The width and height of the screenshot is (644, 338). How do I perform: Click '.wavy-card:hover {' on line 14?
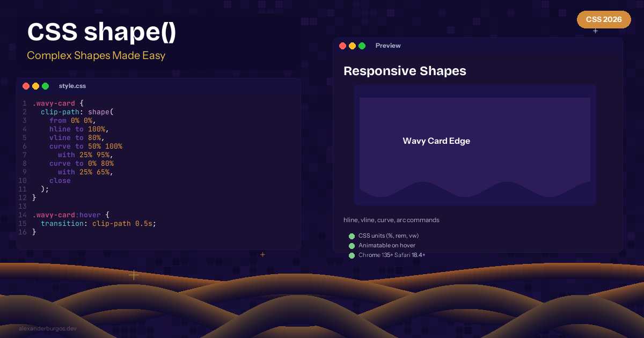(71, 215)
